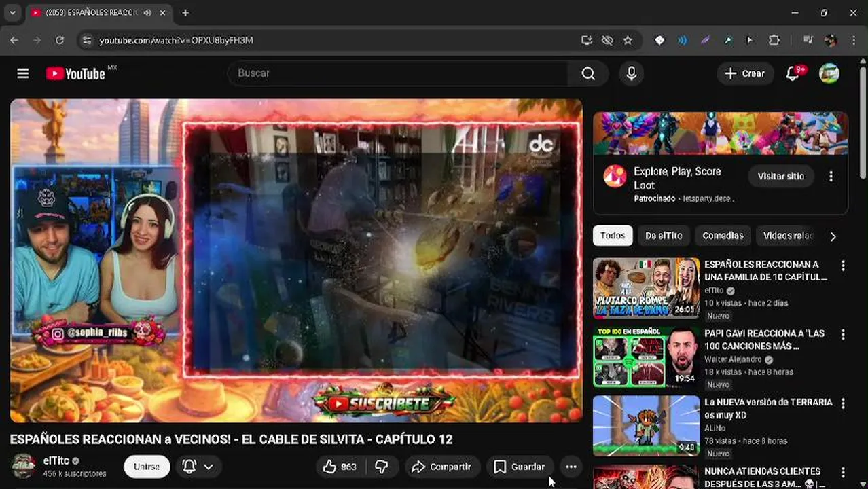
Task: Open title PAPI GAVI REACCIONA A 'LAS 100 CANCIONES
Action: point(765,340)
